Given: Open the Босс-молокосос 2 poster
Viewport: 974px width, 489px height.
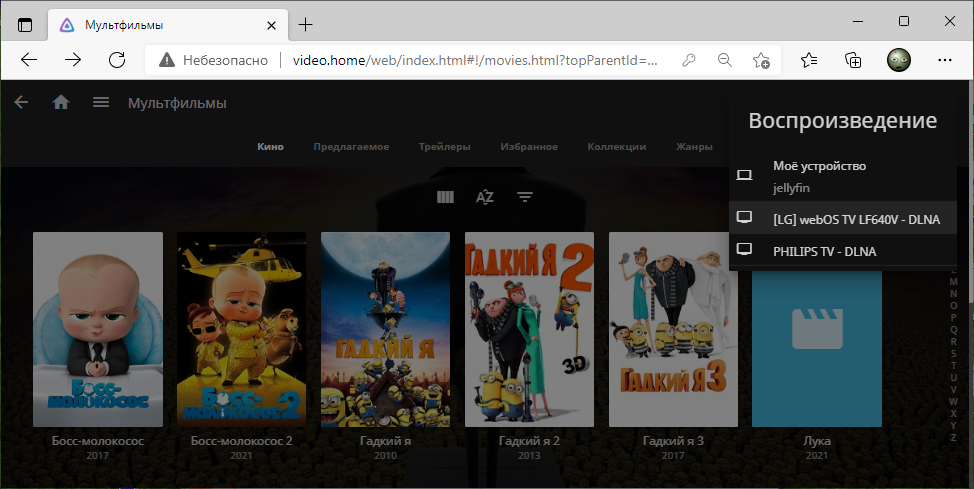Looking at the screenshot, I should (242, 329).
